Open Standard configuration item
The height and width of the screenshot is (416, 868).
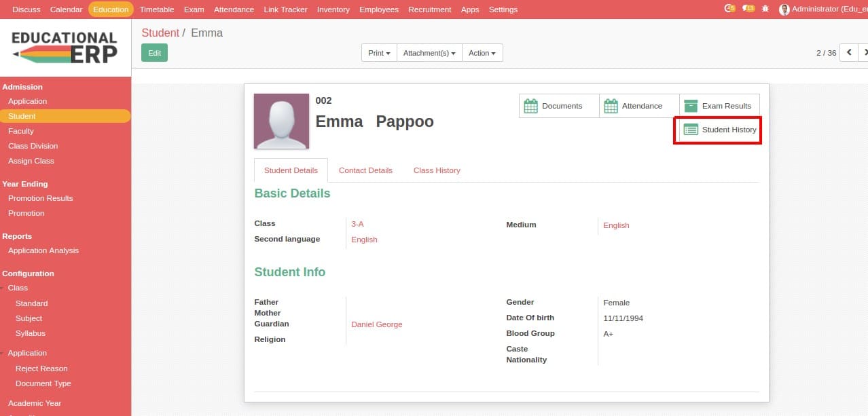pos(32,303)
